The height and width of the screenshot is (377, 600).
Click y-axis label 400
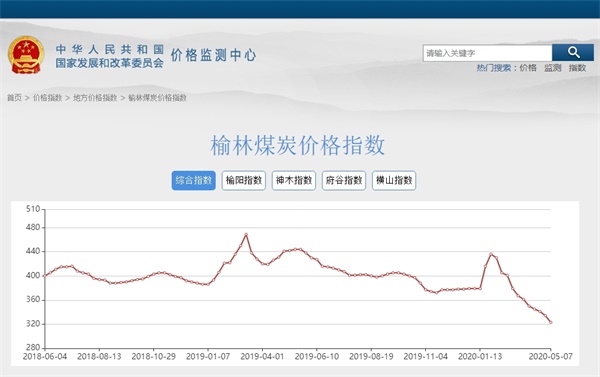33,276
